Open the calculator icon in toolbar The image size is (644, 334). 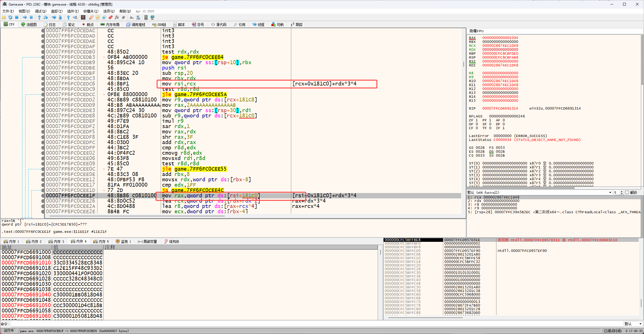pos(146,17)
